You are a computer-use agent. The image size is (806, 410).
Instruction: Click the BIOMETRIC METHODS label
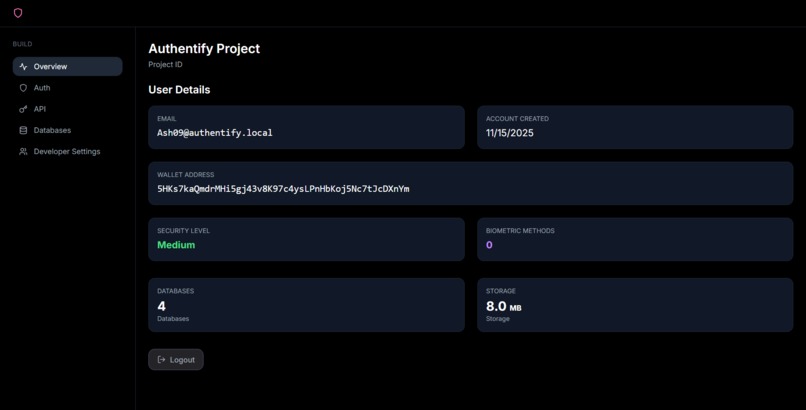[520, 231]
